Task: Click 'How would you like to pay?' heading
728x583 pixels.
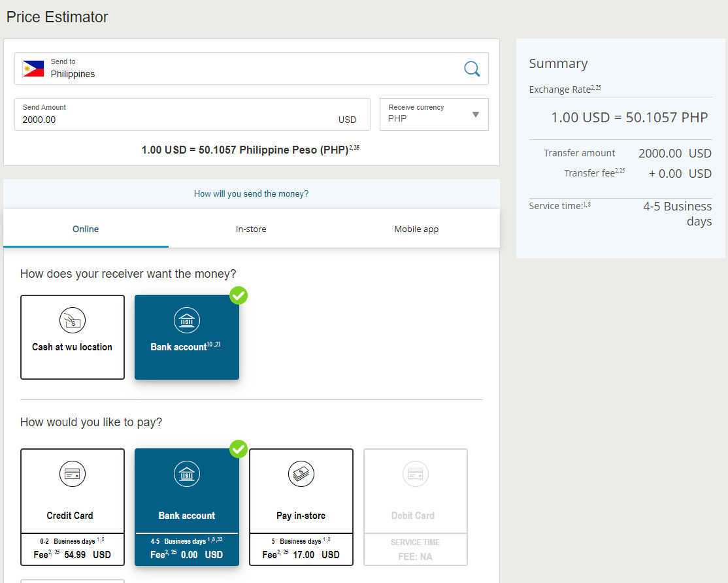Action: pyautogui.click(x=91, y=422)
